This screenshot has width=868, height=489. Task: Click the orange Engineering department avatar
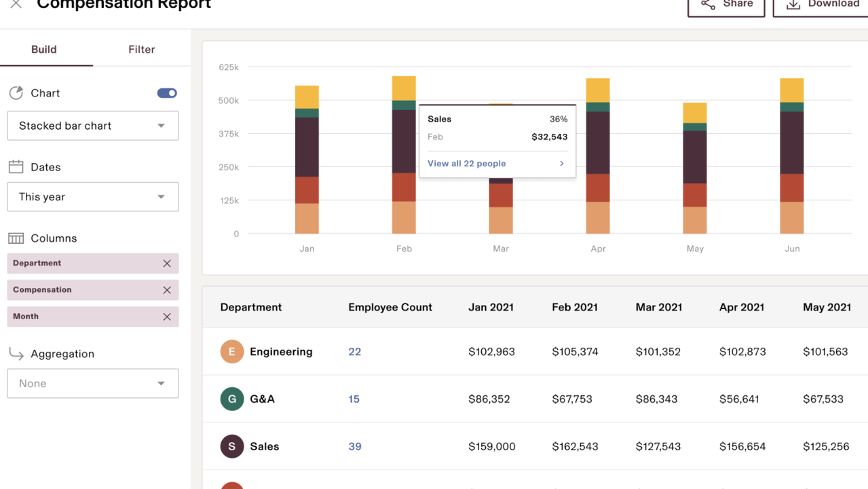click(x=231, y=351)
